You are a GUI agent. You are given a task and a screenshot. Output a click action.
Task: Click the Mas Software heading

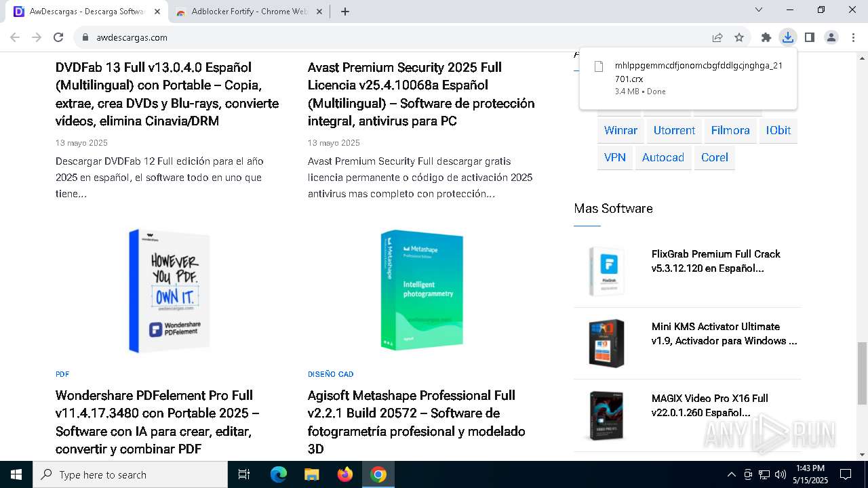click(613, 208)
